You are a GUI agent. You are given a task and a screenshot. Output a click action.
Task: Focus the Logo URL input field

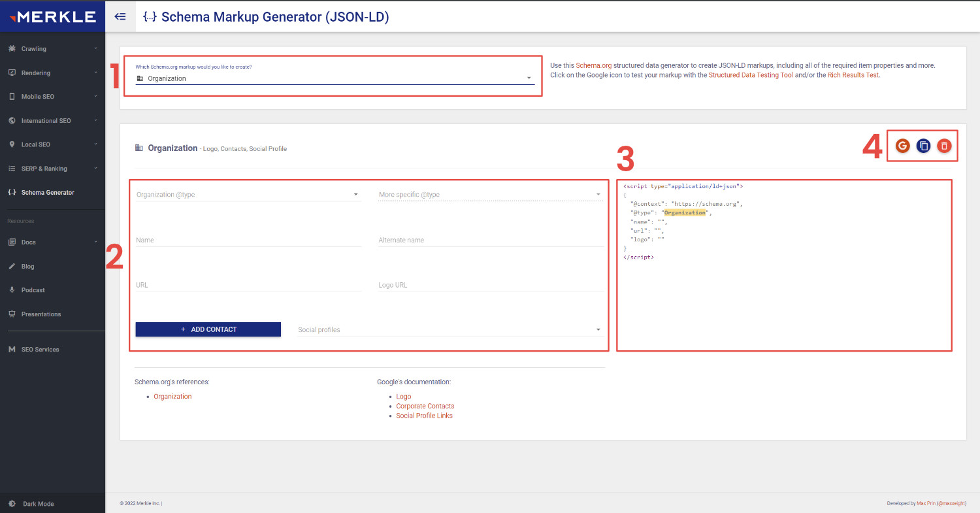pyautogui.click(x=491, y=285)
